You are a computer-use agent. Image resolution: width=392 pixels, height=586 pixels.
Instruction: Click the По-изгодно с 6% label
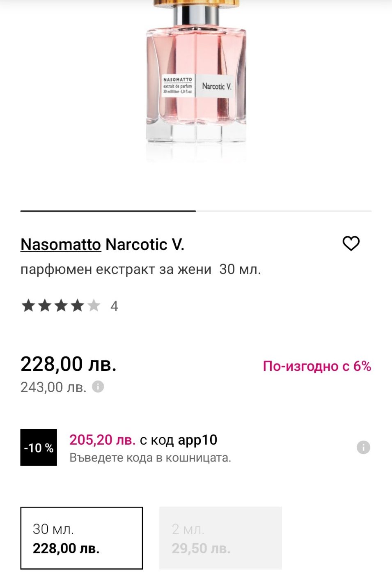pyautogui.click(x=317, y=366)
